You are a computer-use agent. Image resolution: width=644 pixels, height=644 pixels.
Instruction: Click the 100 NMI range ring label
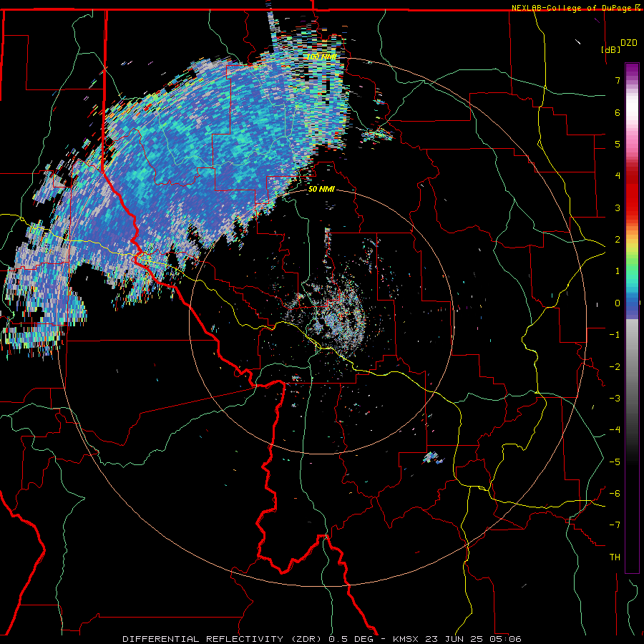tap(322, 57)
